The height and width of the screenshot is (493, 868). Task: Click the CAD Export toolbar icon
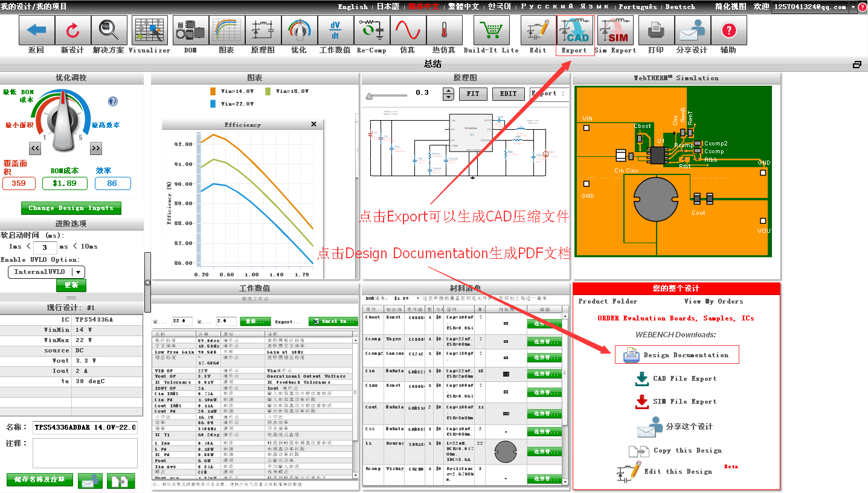[x=574, y=30]
